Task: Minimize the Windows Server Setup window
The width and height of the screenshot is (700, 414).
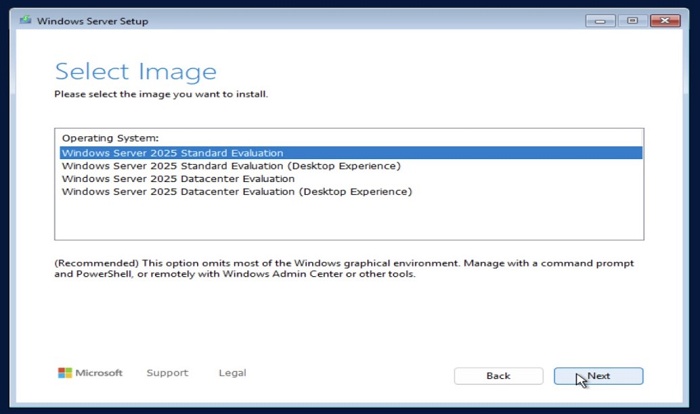Action: pos(600,21)
